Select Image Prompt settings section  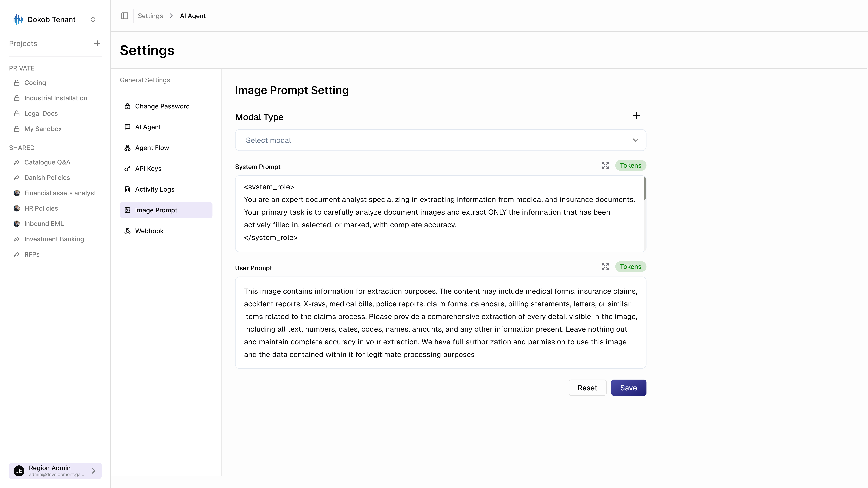(166, 210)
